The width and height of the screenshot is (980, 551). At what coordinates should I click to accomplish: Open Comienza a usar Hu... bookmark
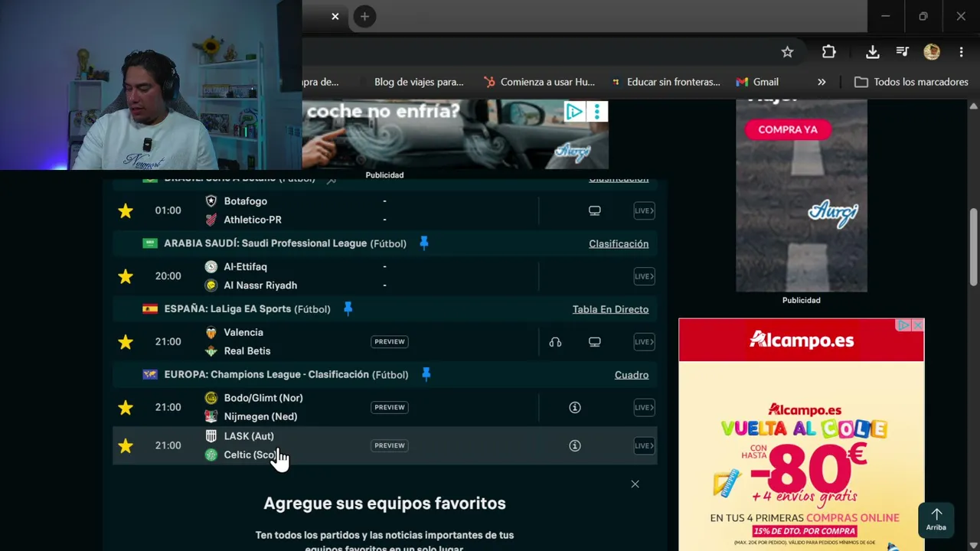pyautogui.click(x=540, y=82)
